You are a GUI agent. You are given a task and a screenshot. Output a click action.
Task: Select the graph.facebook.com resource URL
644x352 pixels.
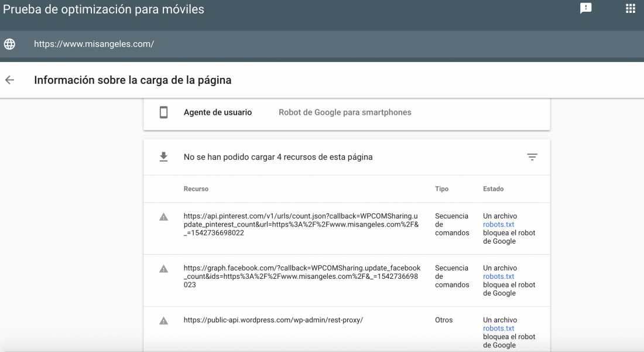tap(302, 276)
